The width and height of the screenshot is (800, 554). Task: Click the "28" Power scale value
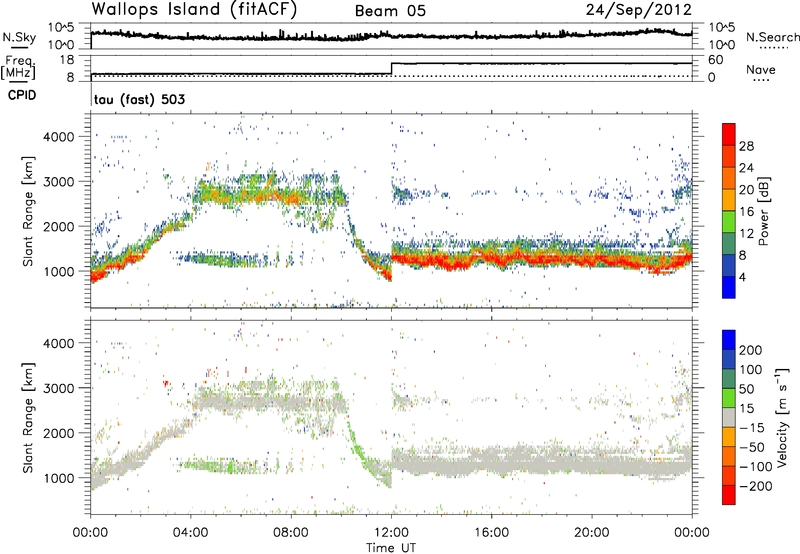pos(746,146)
